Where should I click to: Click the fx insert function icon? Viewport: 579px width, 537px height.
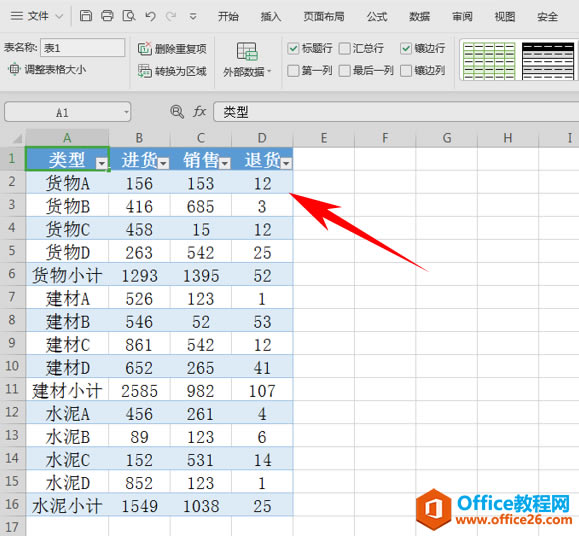point(199,112)
